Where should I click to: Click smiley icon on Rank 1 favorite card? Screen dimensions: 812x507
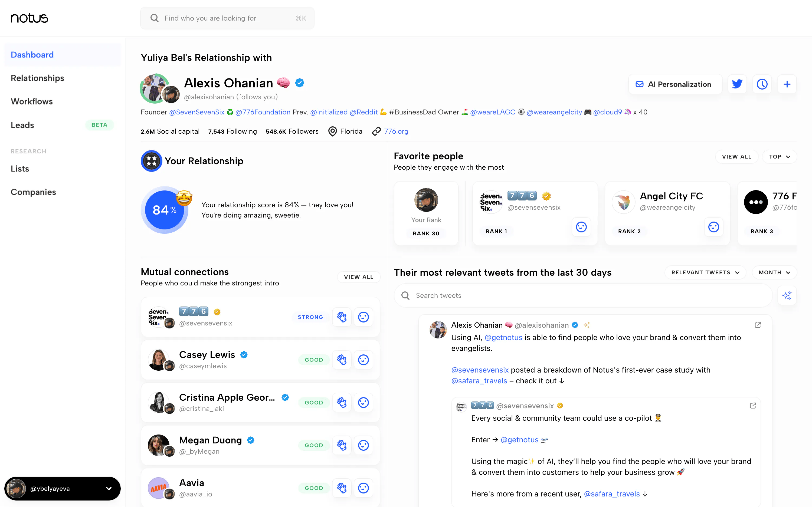581,227
